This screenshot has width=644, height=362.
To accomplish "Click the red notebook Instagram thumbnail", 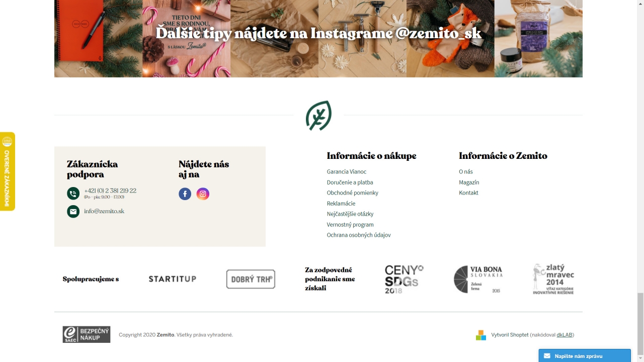I will [98, 39].
